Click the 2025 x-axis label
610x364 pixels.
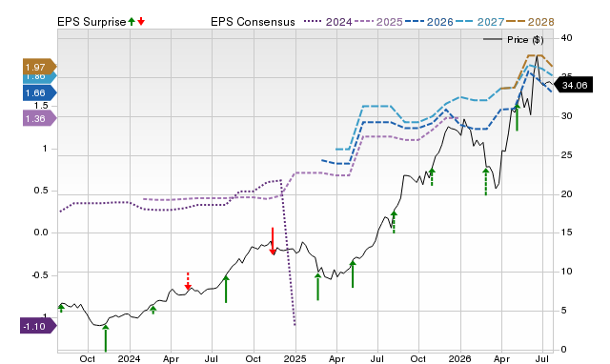[x=295, y=358]
